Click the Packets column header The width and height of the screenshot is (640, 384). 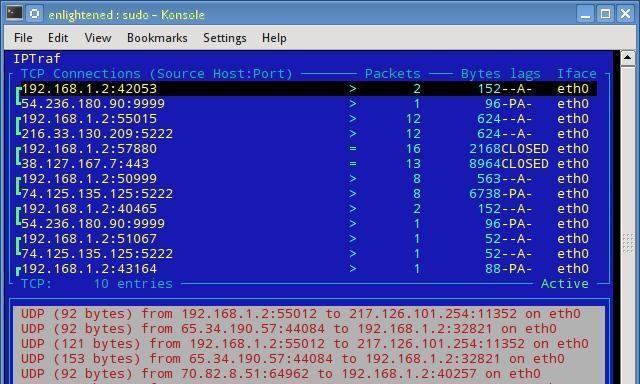click(x=393, y=74)
